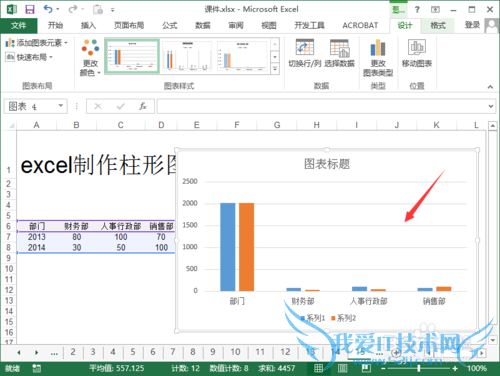
Task: Open the ribbon display options icon
Action: 435,9
